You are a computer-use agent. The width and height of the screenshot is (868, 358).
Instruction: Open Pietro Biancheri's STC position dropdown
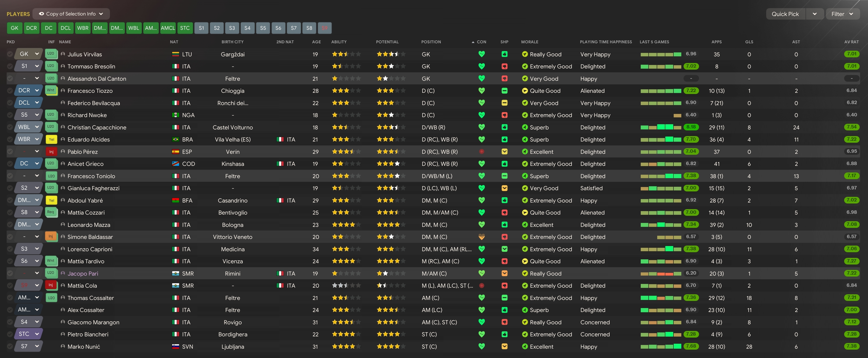tap(28, 334)
